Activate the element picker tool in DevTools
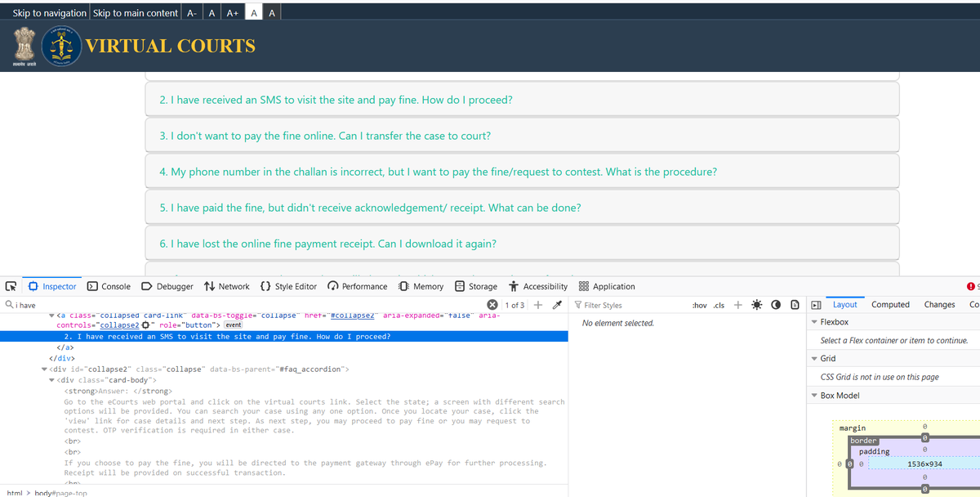The height and width of the screenshot is (497, 980). [x=11, y=286]
